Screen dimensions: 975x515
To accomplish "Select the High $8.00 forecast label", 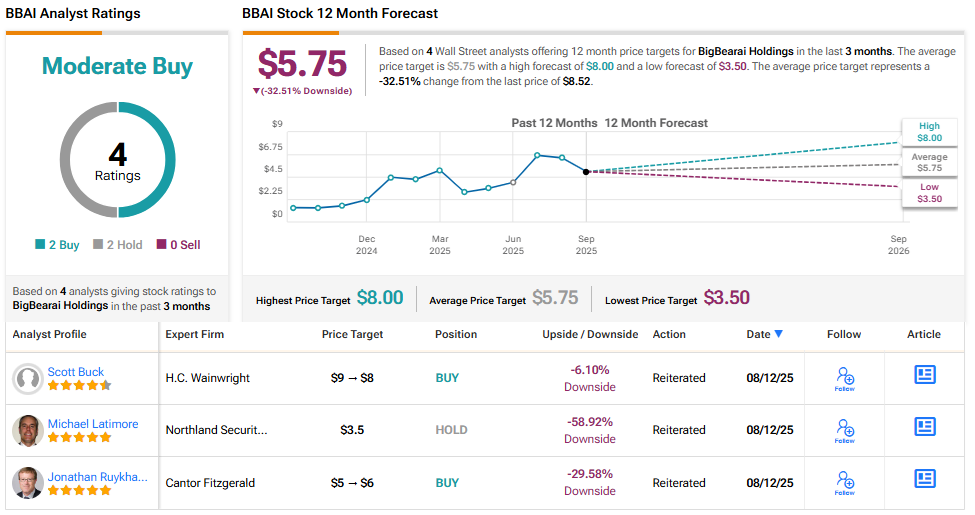I will [x=929, y=132].
